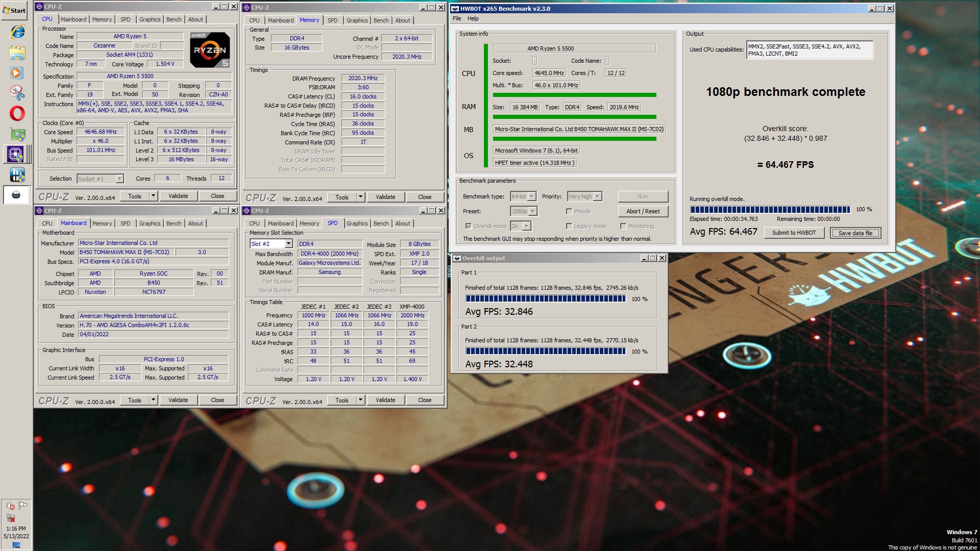Click the Abort / Reset button

(x=643, y=211)
